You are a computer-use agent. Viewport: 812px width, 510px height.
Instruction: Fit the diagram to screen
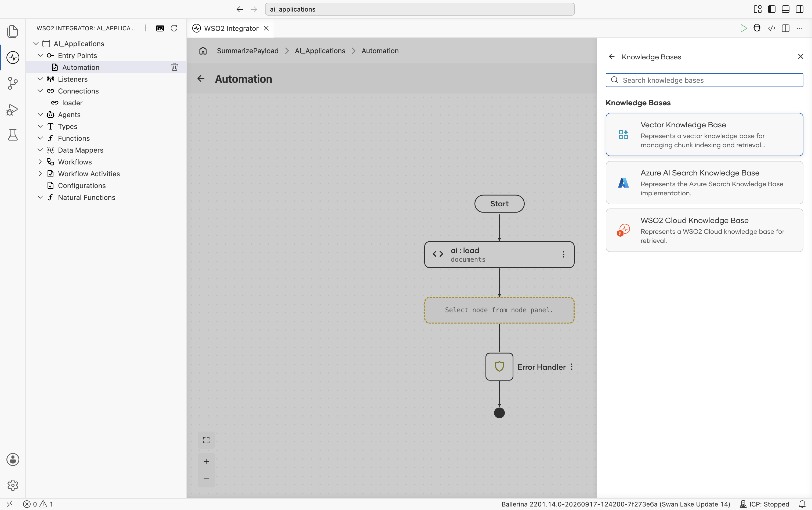tap(206, 440)
